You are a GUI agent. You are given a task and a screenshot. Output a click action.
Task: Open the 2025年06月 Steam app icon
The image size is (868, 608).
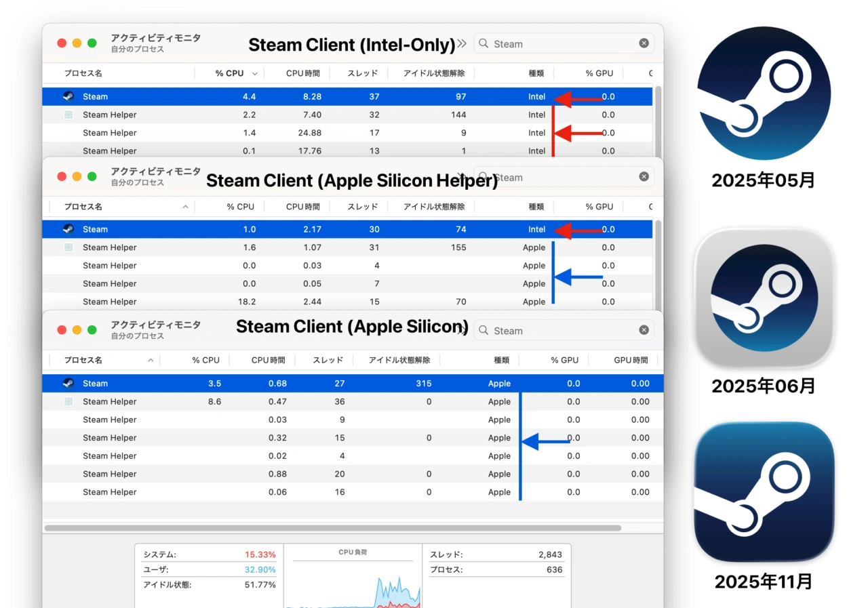click(764, 296)
